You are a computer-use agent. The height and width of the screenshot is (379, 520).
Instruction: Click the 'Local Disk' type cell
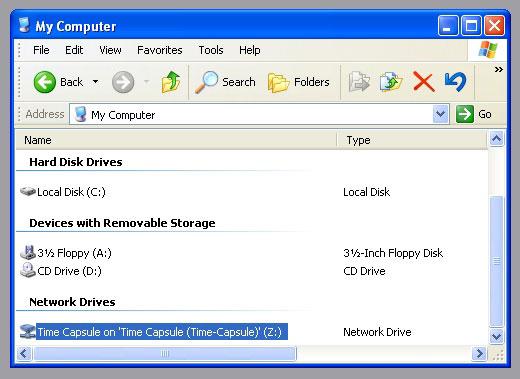[366, 192]
